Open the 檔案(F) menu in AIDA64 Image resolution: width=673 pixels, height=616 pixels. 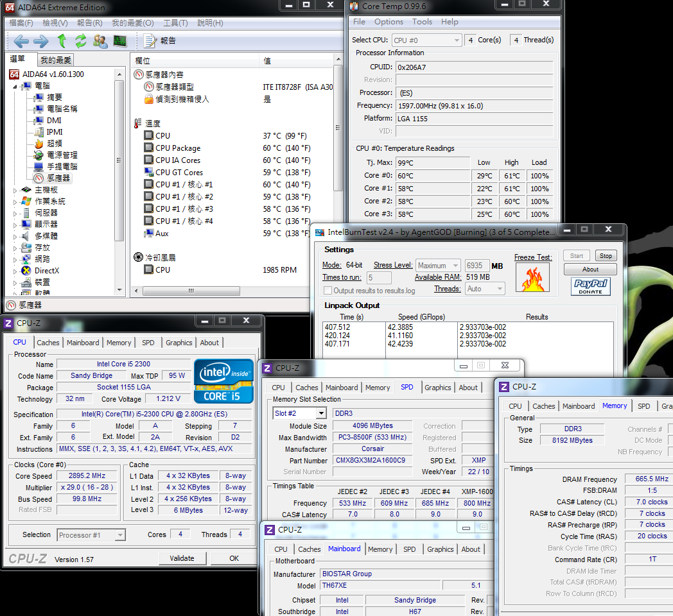(21, 22)
